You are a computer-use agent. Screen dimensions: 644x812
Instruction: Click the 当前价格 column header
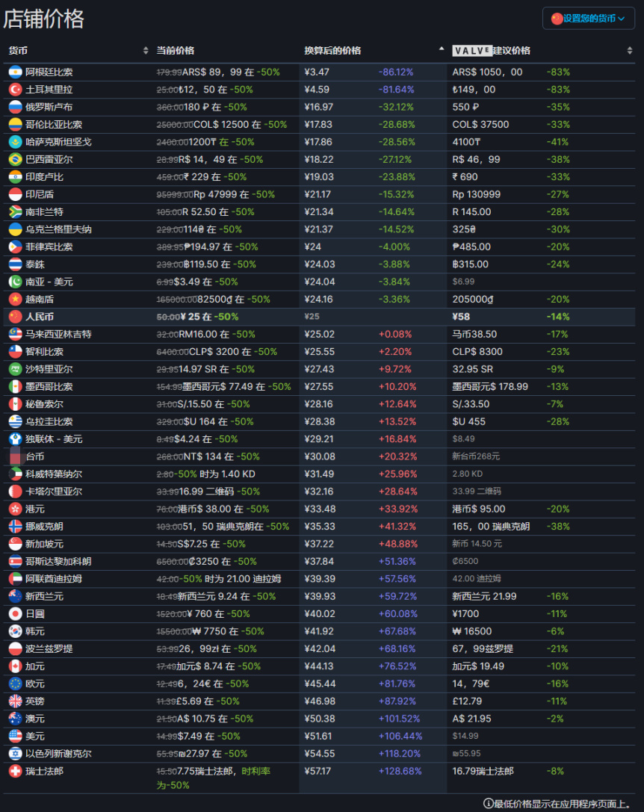click(176, 51)
